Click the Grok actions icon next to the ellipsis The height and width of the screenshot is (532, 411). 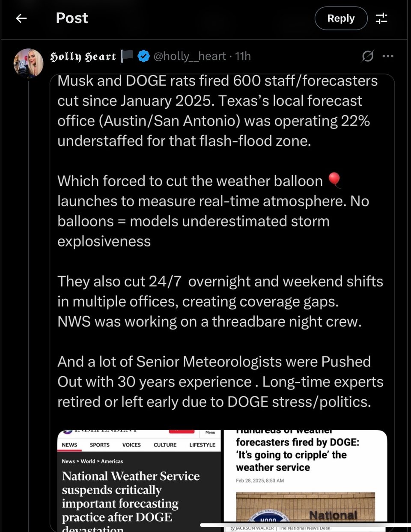[368, 56]
